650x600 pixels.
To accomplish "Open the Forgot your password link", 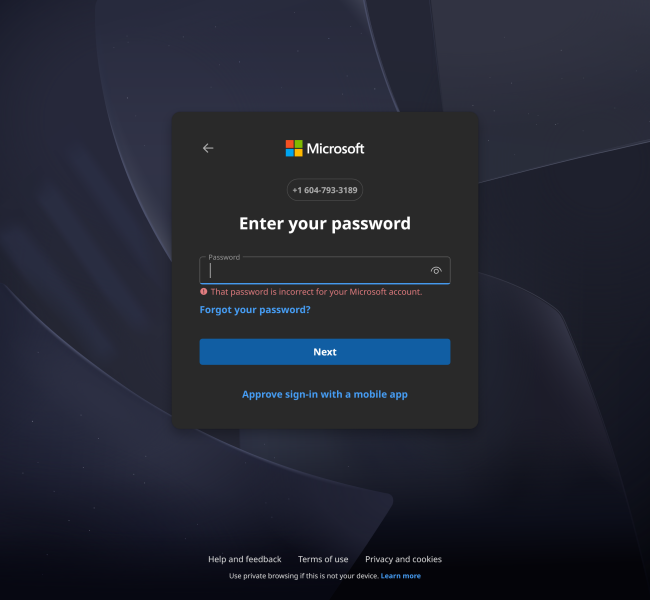I will (255, 310).
